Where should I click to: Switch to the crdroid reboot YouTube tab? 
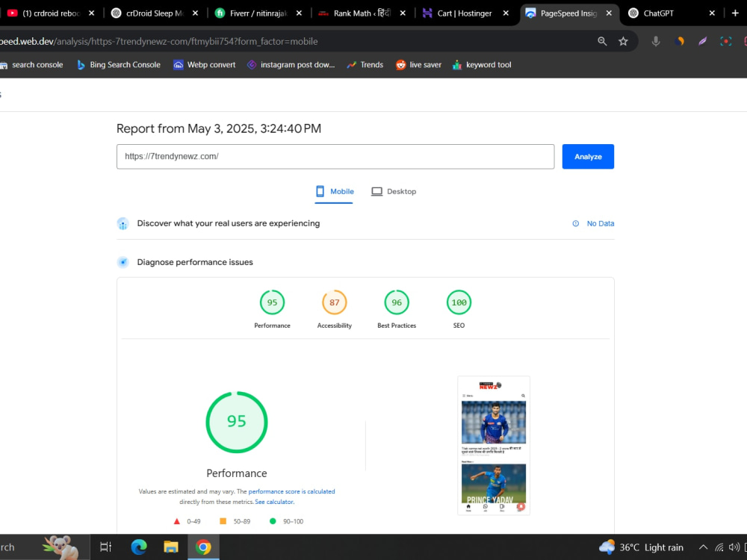point(46,13)
